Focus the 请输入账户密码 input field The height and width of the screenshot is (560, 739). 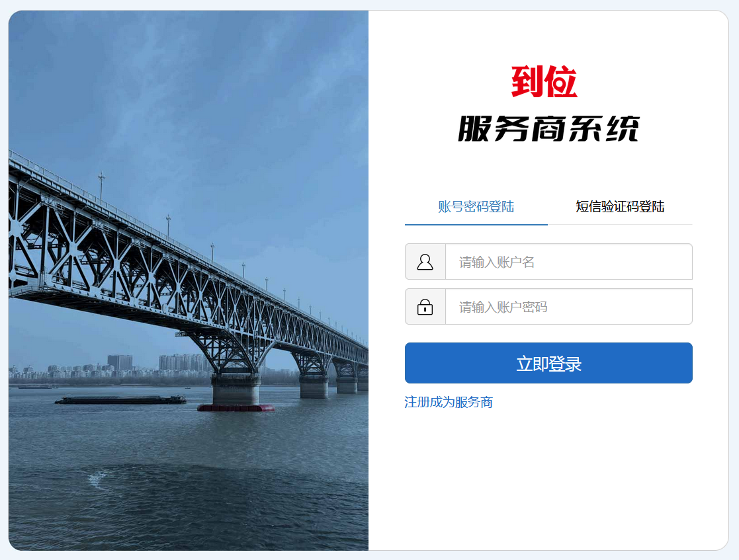[x=569, y=307]
